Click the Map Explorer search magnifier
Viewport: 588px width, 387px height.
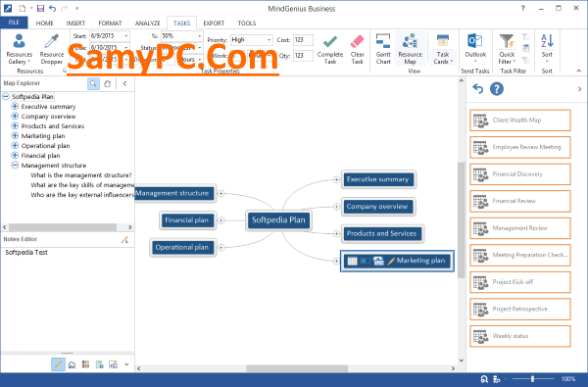(93, 83)
